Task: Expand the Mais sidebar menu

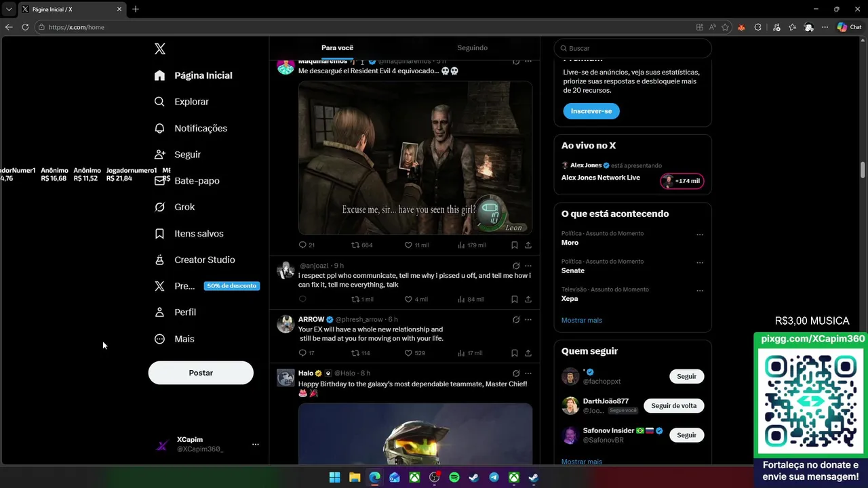Action: tap(174, 339)
